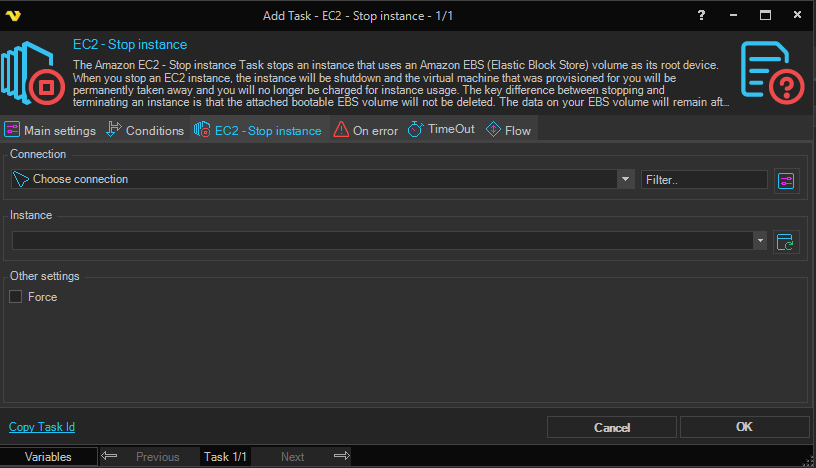The width and height of the screenshot is (816, 468).
Task: Click the manage connections icon beside Filter
Action: point(787,180)
